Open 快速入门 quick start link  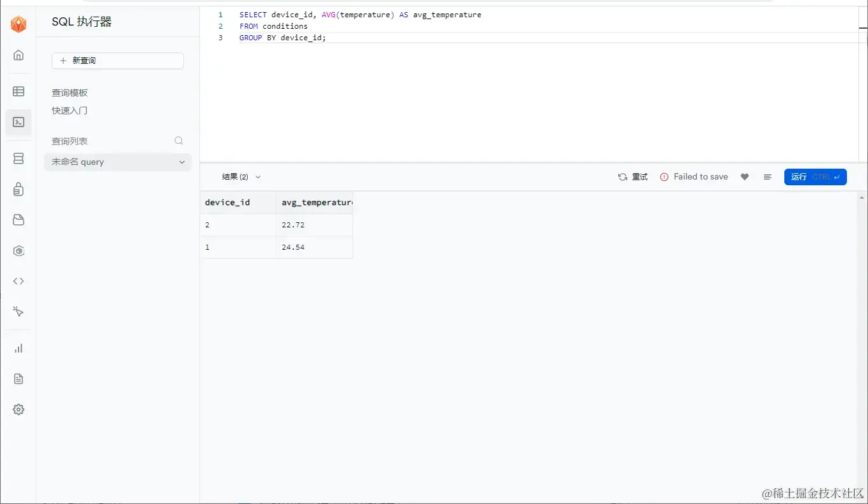point(70,111)
